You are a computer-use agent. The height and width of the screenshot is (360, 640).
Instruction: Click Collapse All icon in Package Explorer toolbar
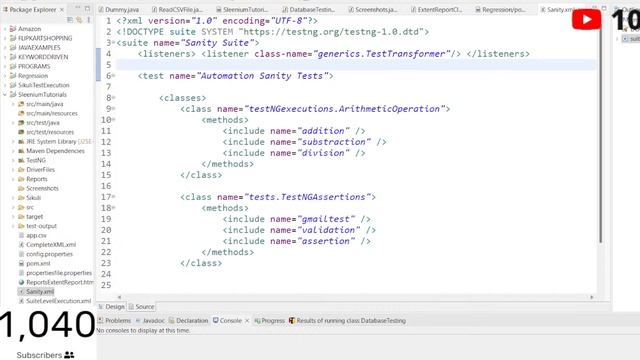(x=70, y=19)
